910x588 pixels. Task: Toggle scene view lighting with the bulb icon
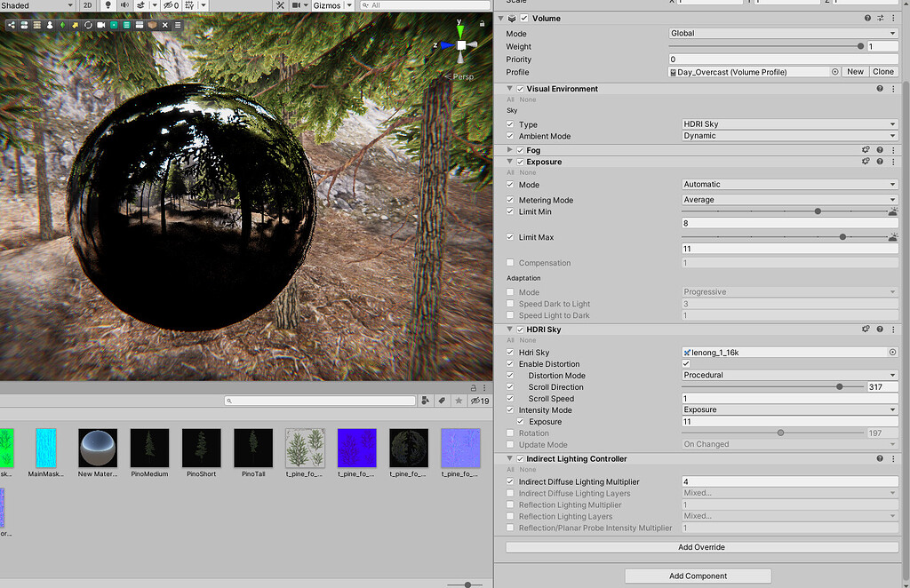[108, 5]
